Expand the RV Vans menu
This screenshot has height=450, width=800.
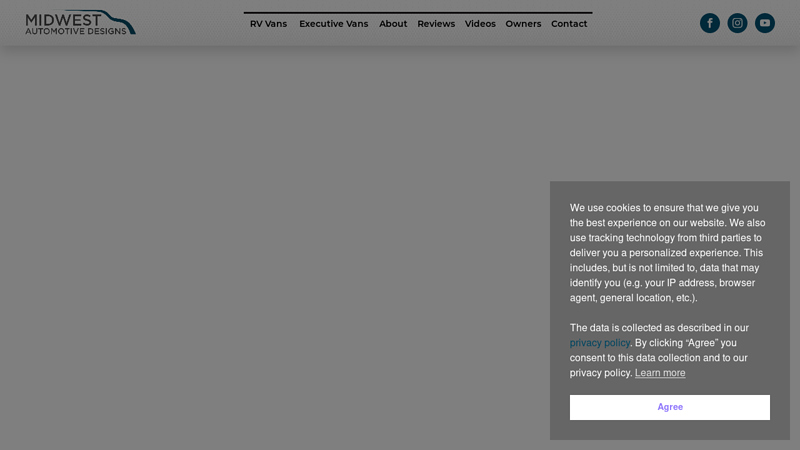pyautogui.click(x=268, y=24)
